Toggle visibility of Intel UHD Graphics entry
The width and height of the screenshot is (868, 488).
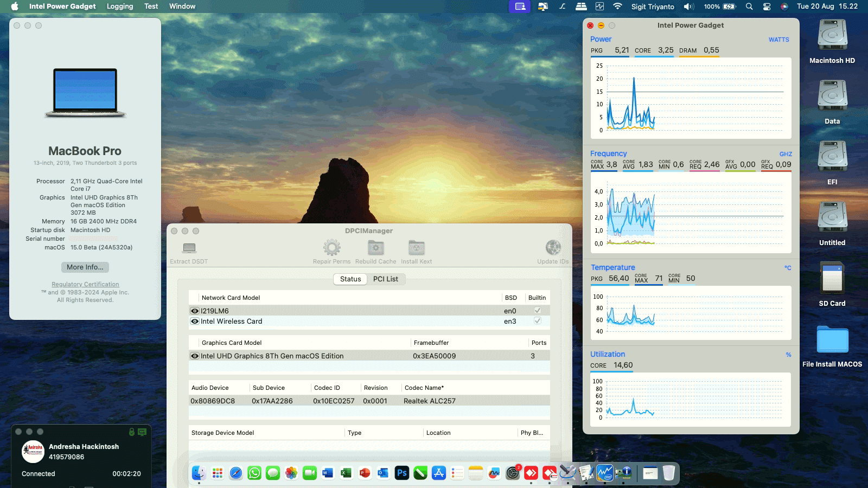click(194, 356)
